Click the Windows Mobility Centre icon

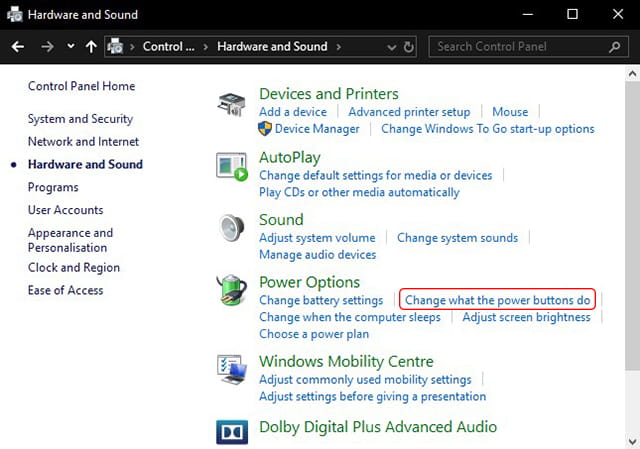(x=231, y=369)
